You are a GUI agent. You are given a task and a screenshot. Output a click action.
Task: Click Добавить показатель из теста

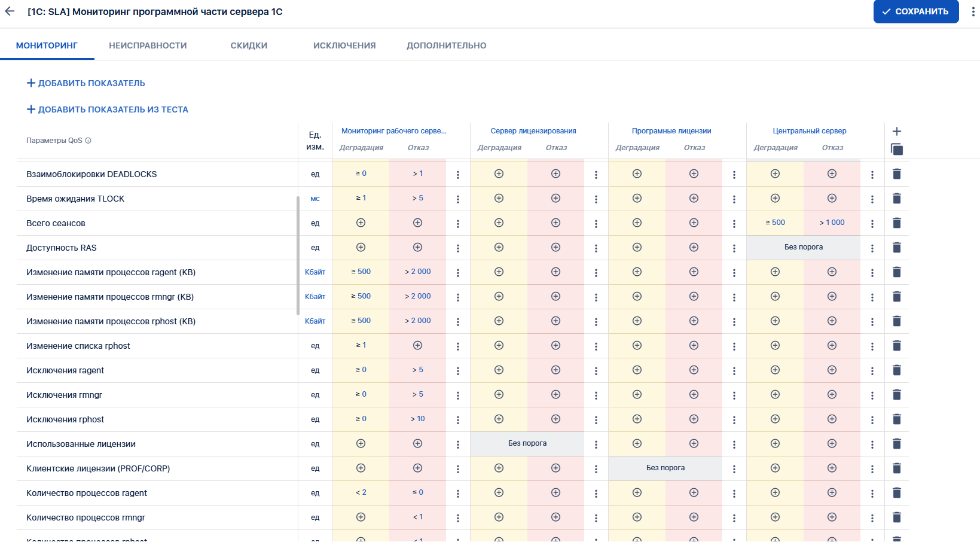[108, 109]
